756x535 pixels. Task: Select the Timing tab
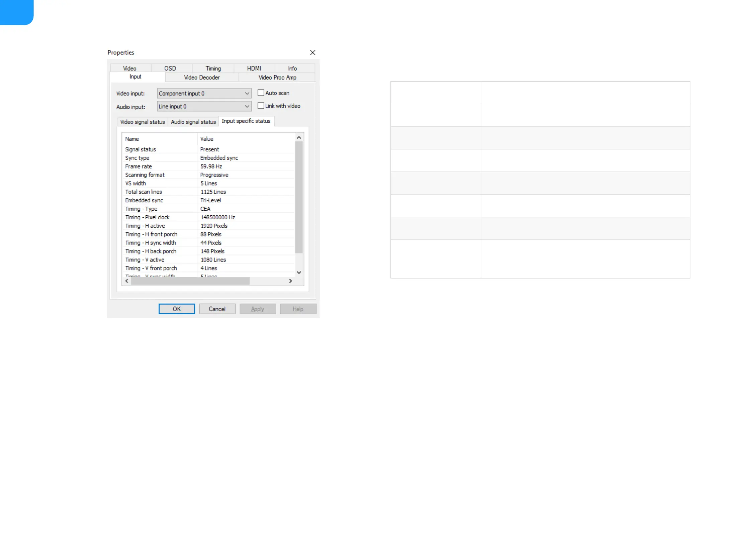(x=213, y=68)
